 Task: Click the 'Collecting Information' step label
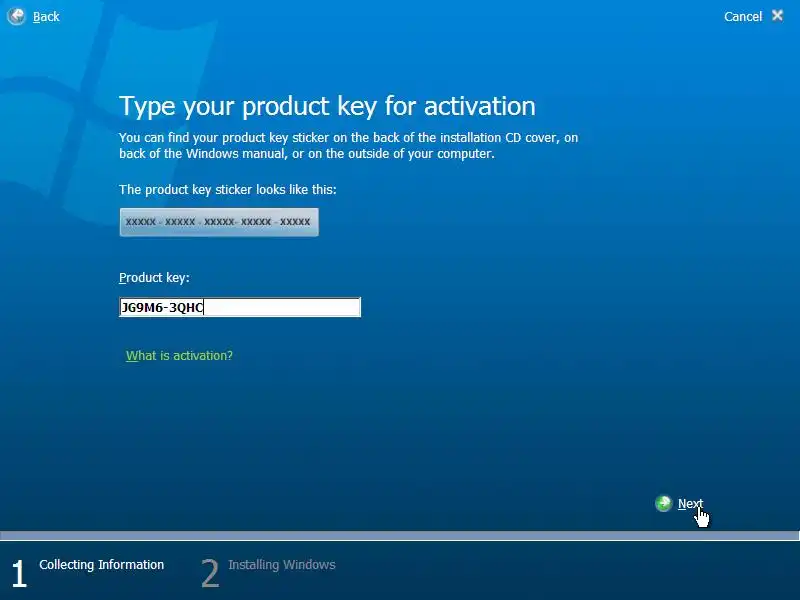[102, 565]
